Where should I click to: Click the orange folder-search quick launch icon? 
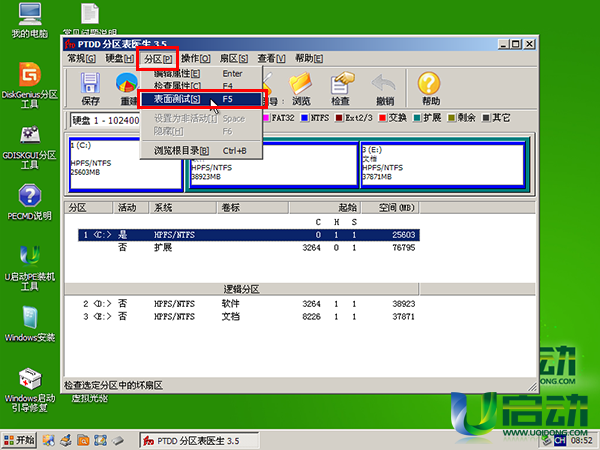[83, 440]
